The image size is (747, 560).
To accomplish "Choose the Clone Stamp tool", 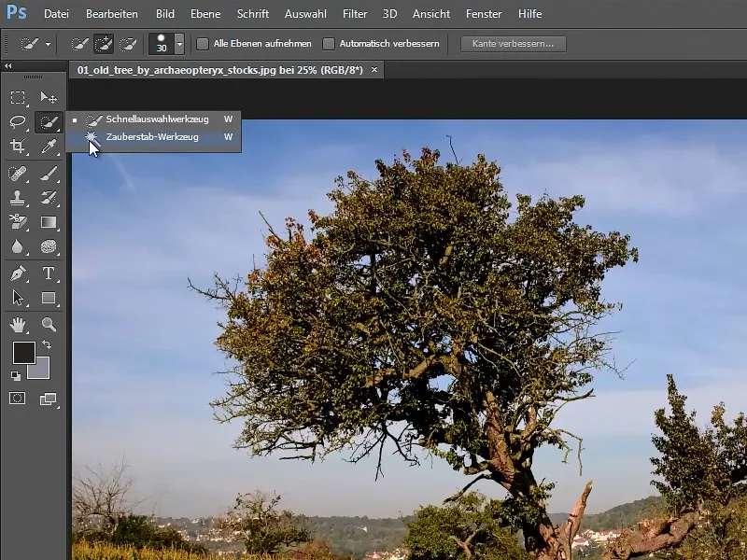I will pos(18,198).
